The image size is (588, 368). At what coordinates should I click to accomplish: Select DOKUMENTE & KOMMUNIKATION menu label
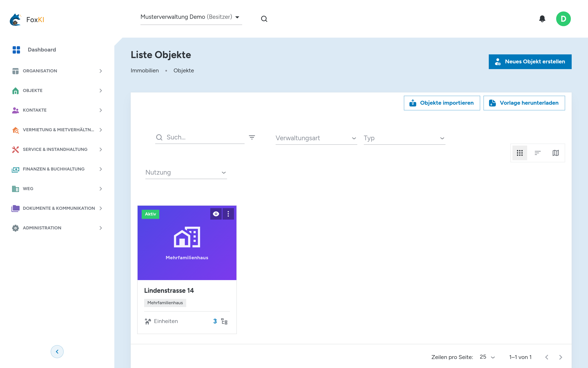[x=59, y=208]
